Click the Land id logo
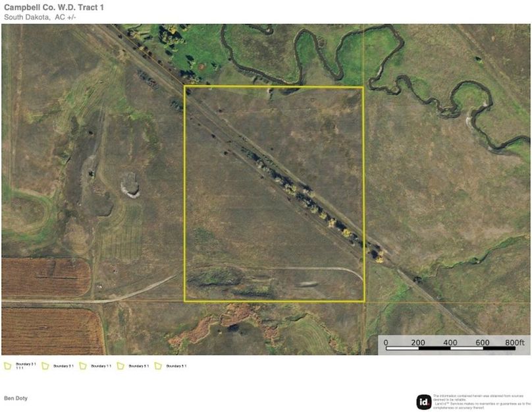Viewport: 532px width, 412px height. click(424, 401)
